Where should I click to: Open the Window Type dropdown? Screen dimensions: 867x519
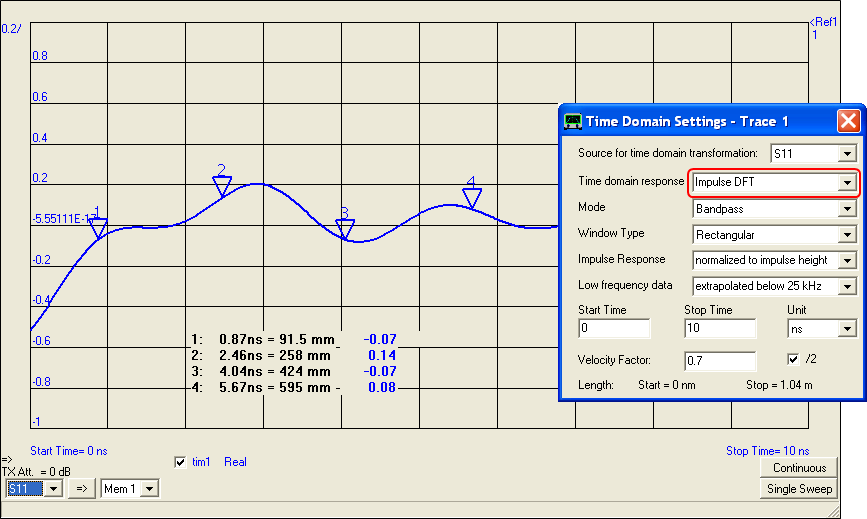pyautogui.click(x=846, y=235)
